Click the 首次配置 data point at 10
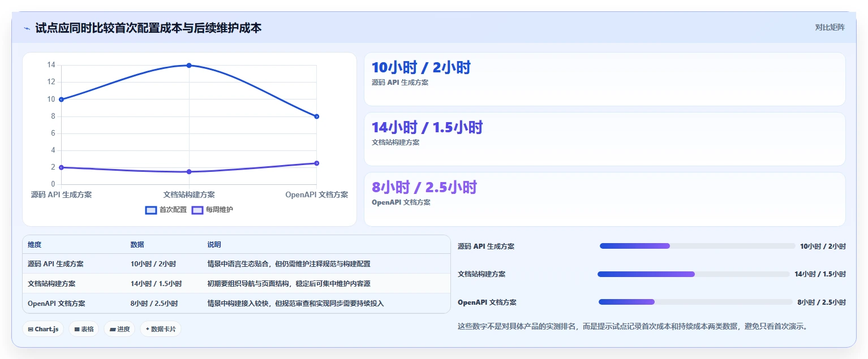This screenshot has width=868, height=359. point(61,100)
